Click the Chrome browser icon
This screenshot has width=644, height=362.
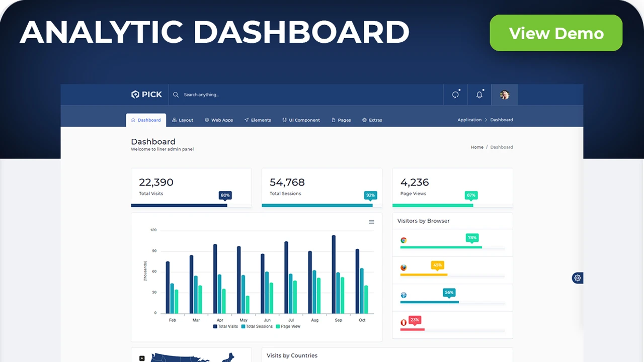[404, 240]
